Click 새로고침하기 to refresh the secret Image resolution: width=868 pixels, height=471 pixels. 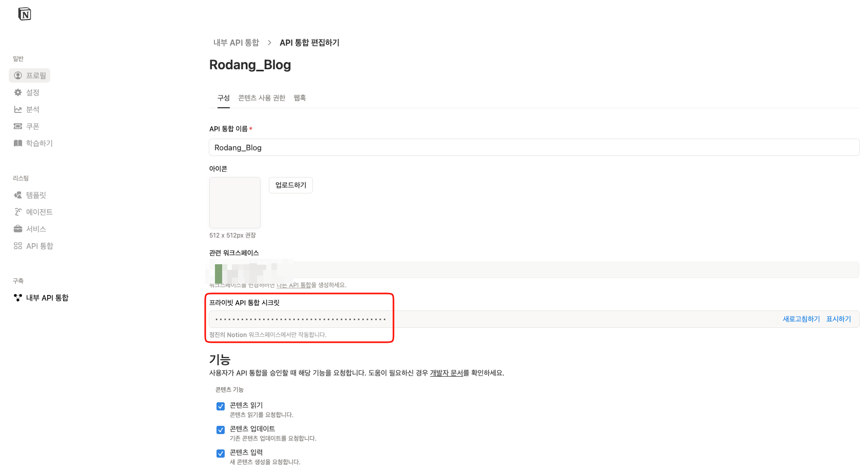coord(801,319)
